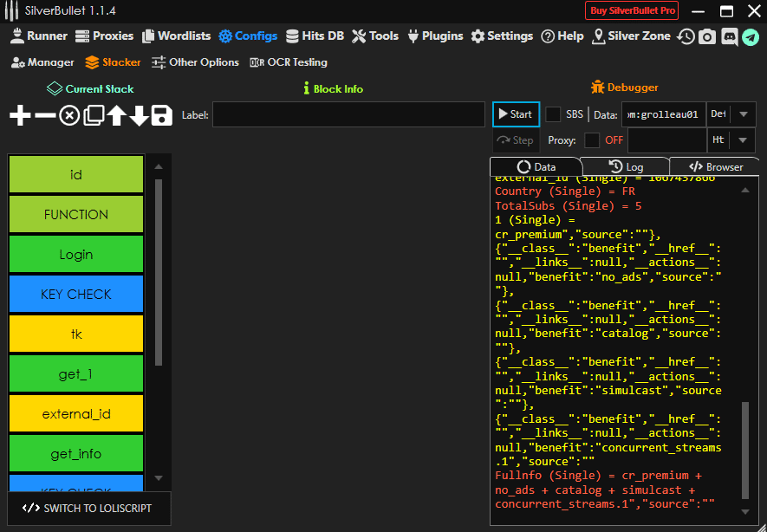Click SWITCH TO LOLISCRIPT button
Image resolution: width=767 pixels, height=532 pixels.
coord(88,509)
